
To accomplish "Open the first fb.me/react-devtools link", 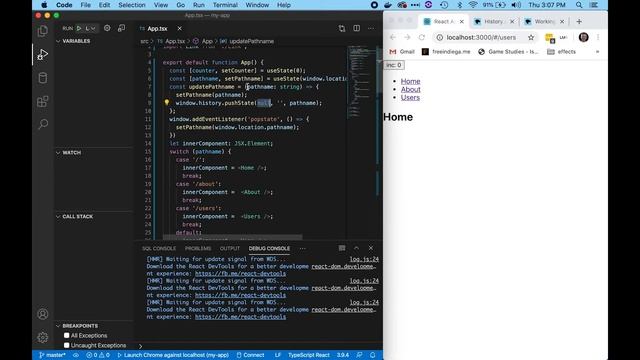I will click(x=240, y=273).
